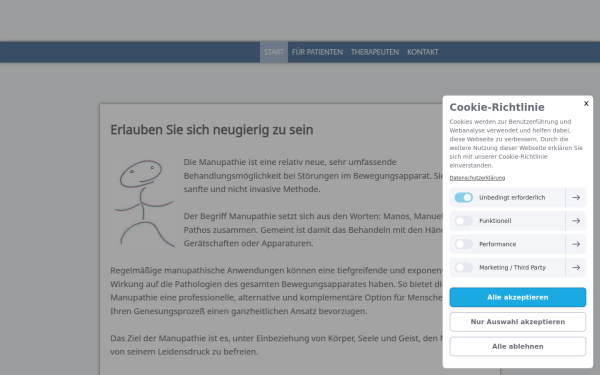Image resolution: width=600 pixels, height=375 pixels.
Task: Choose Nur Auswahl akzeptieren
Action: pyautogui.click(x=517, y=322)
